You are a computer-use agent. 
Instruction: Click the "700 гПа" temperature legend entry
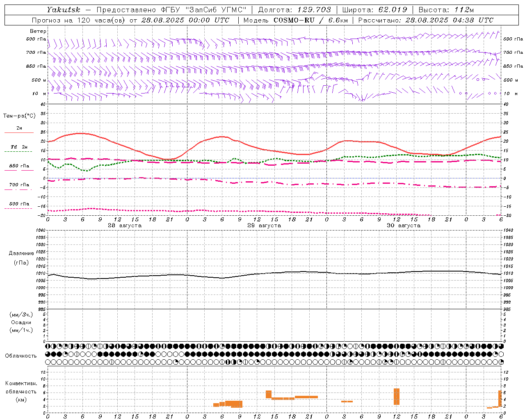[19, 185]
